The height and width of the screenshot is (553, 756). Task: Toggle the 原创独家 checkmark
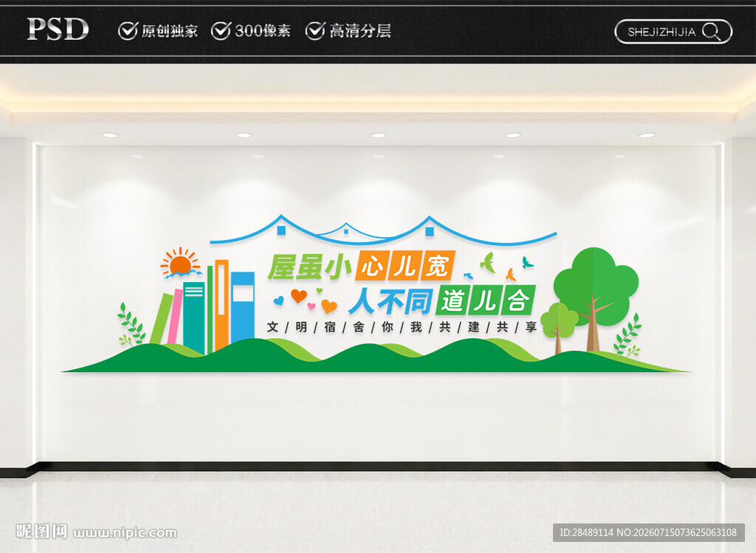click(x=128, y=31)
